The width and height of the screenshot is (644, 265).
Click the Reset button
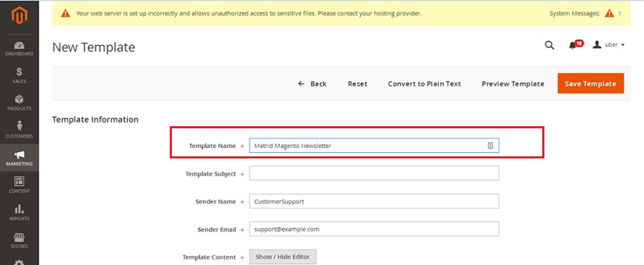pos(358,83)
